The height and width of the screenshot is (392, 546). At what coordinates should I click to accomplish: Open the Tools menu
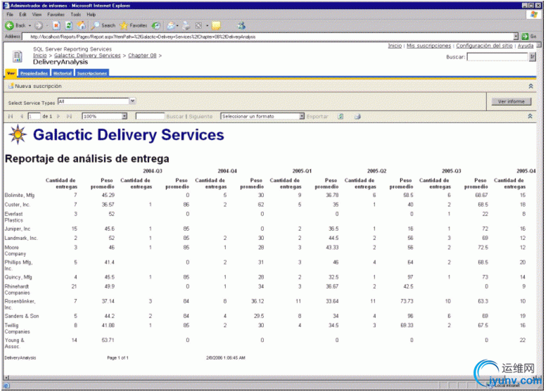pyautogui.click(x=75, y=15)
